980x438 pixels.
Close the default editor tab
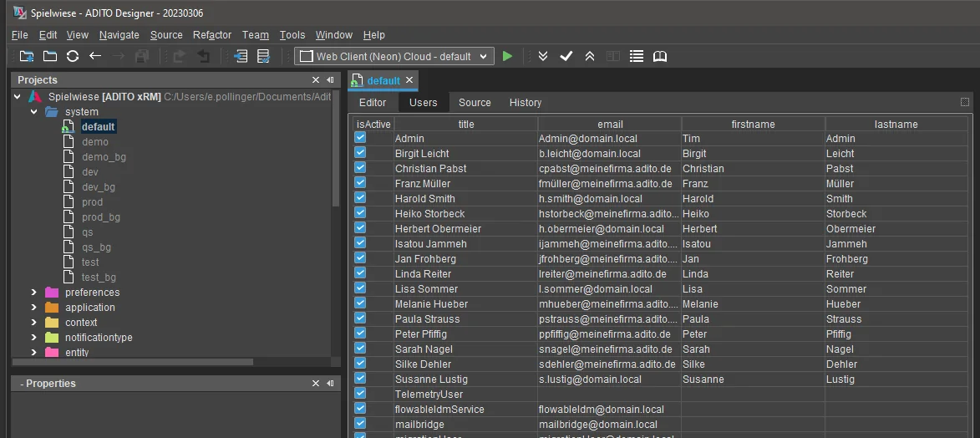coord(409,80)
